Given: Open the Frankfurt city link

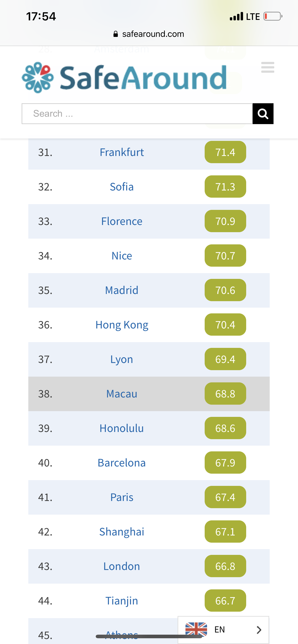Looking at the screenshot, I should (122, 152).
